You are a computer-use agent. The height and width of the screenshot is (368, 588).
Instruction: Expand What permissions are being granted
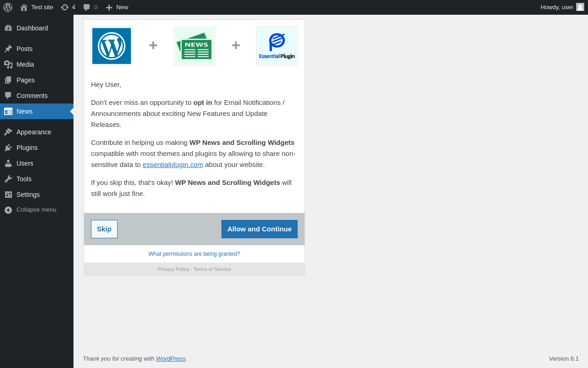tap(194, 254)
